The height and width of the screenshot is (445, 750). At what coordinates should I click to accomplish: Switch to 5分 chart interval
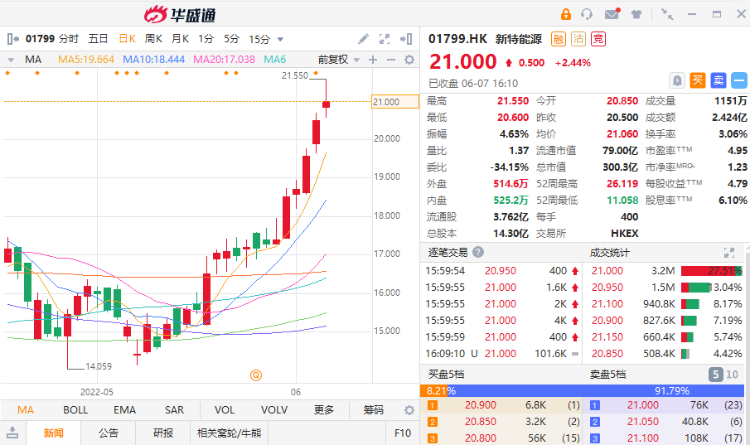pyautogui.click(x=232, y=39)
